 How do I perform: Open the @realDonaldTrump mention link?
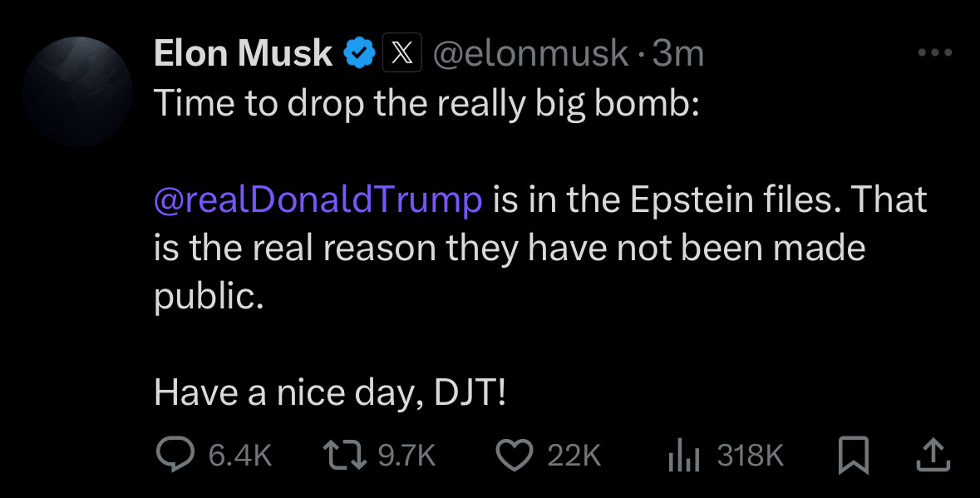click(x=318, y=200)
